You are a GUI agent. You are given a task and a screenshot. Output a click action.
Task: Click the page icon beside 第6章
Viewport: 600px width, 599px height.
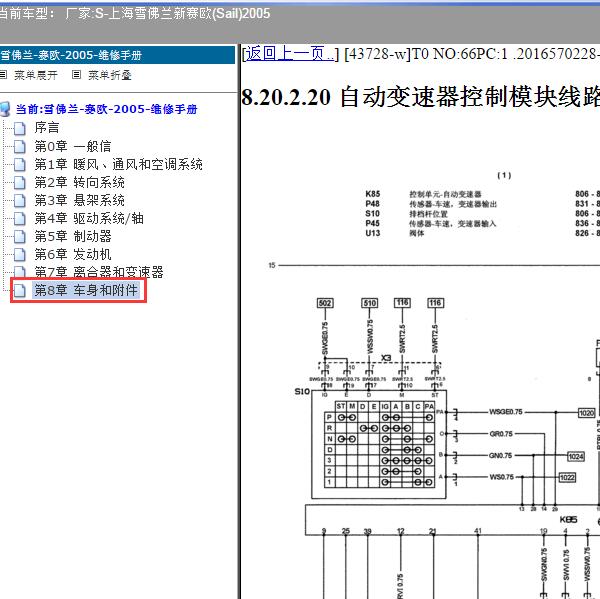20,255
